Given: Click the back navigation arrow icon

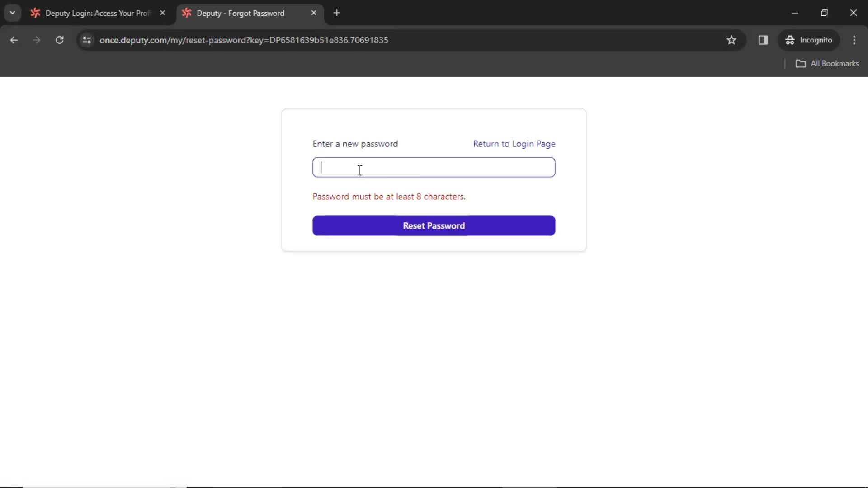Looking at the screenshot, I should [14, 40].
